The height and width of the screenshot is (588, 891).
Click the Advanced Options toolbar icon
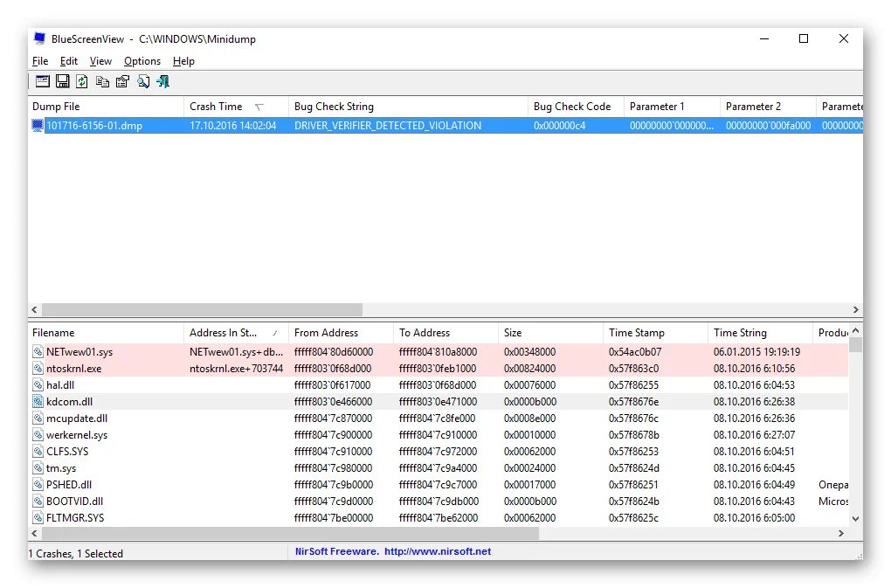pos(43,81)
